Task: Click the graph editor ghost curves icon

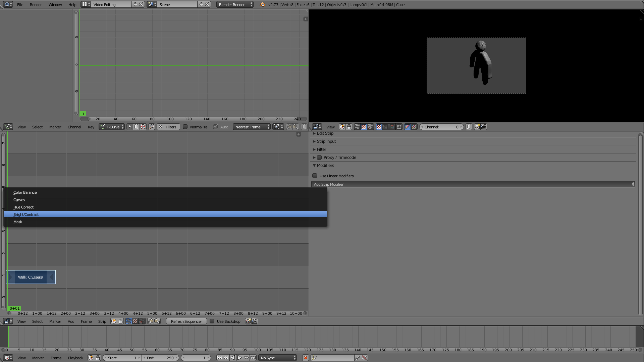Action: (304, 127)
